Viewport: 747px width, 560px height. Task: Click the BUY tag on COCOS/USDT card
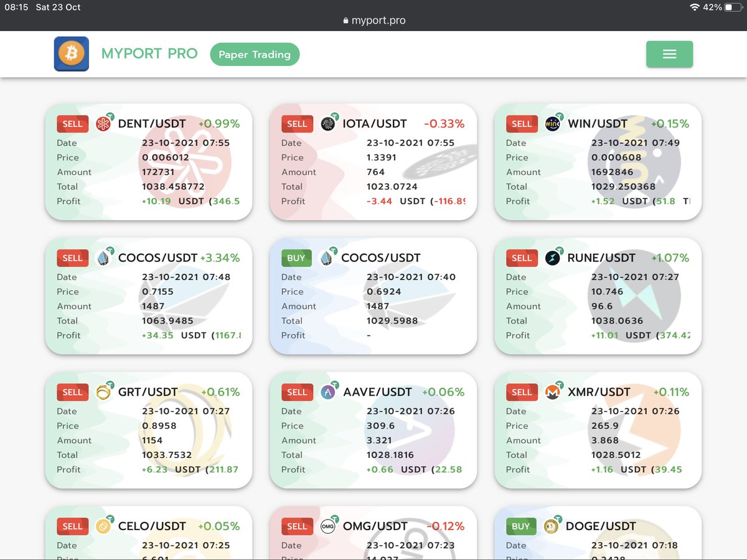(296, 258)
